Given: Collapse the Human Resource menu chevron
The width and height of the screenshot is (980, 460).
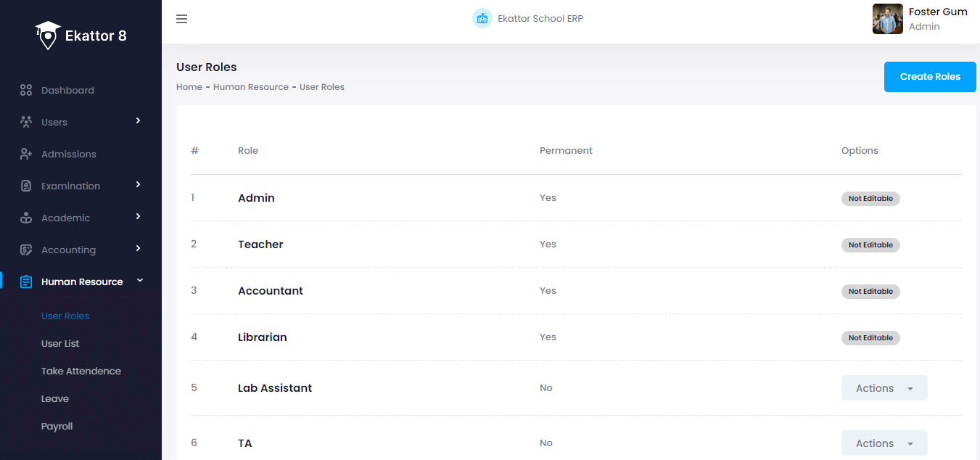Looking at the screenshot, I should coord(140,281).
